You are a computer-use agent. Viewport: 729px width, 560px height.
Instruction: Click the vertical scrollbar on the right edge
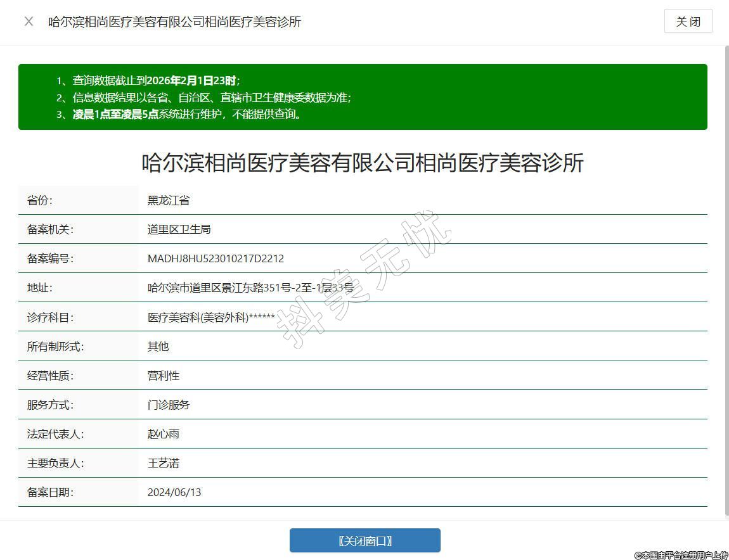pyautogui.click(x=726, y=279)
